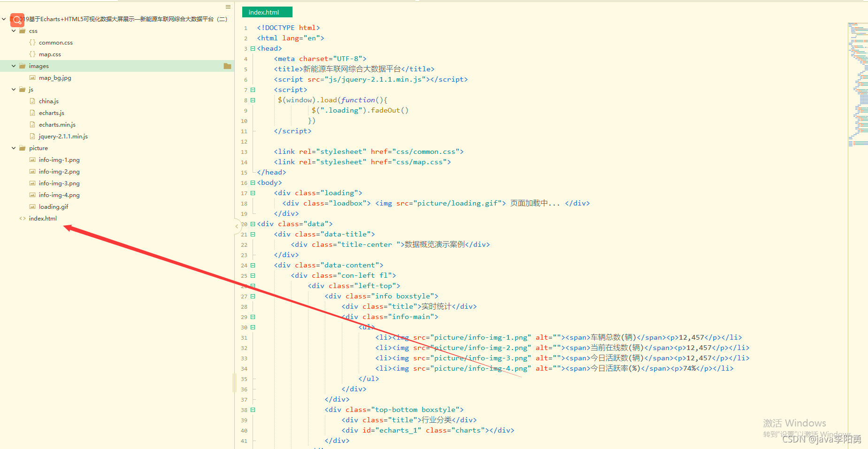Fold the head tag at line 3
This screenshot has height=449, width=868.
coord(253,48)
